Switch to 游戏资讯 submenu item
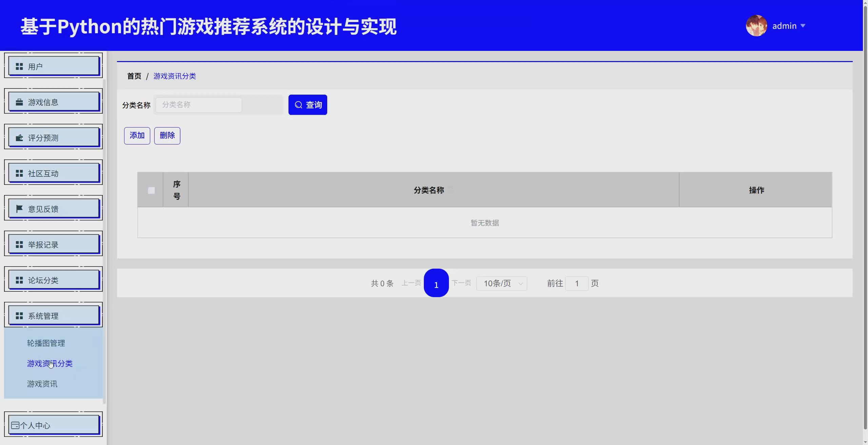 [x=41, y=384]
